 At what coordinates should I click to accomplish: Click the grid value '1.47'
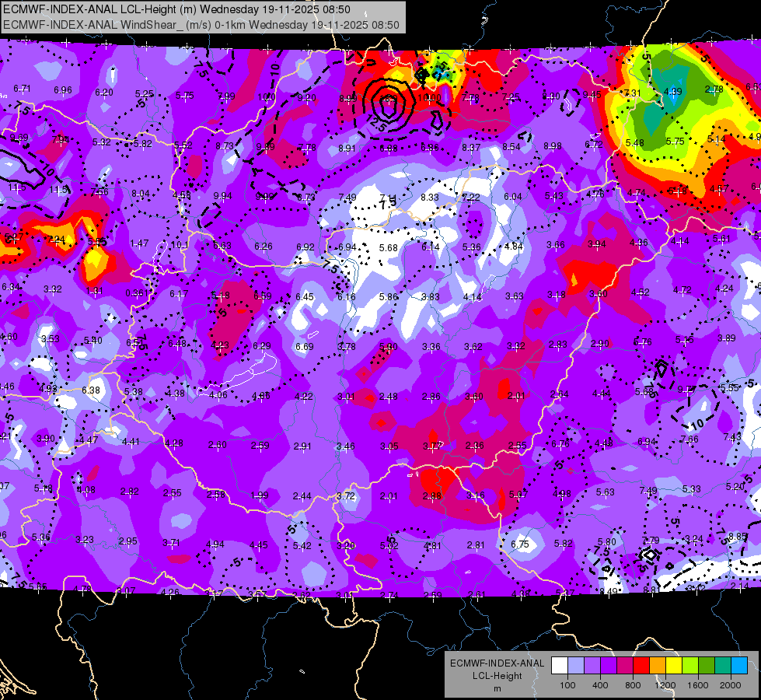tap(139, 243)
